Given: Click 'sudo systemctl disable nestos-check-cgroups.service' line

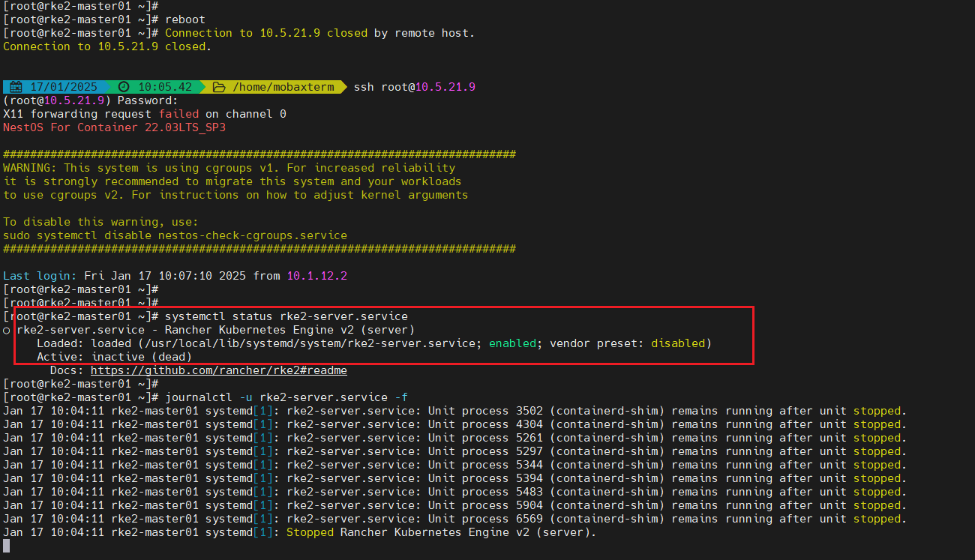Looking at the screenshot, I should tap(175, 235).
